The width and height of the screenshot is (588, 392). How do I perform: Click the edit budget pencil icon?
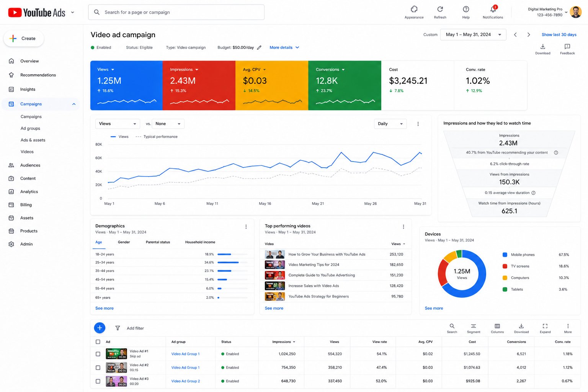click(259, 47)
